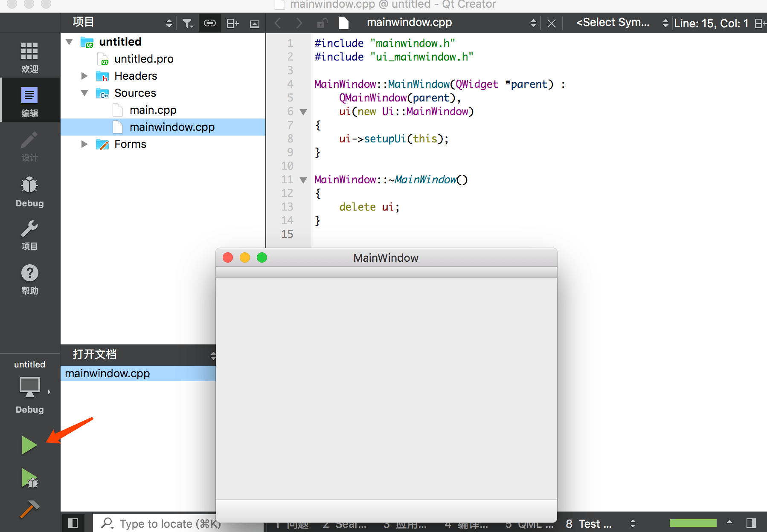Open the Help mode

click(29, 279)
